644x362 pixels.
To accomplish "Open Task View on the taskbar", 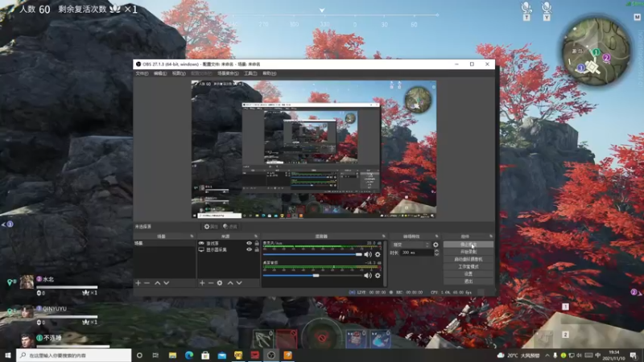I will click(155, 355).
